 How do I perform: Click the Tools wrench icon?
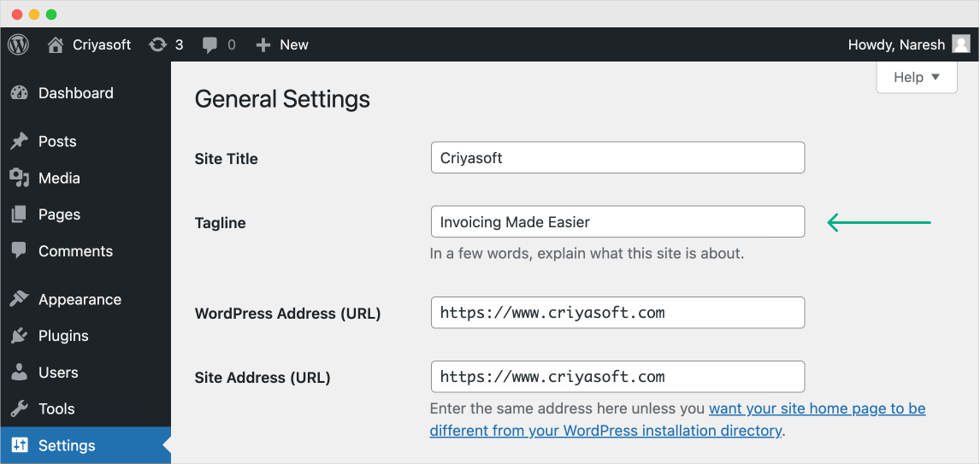click(20, 409)
